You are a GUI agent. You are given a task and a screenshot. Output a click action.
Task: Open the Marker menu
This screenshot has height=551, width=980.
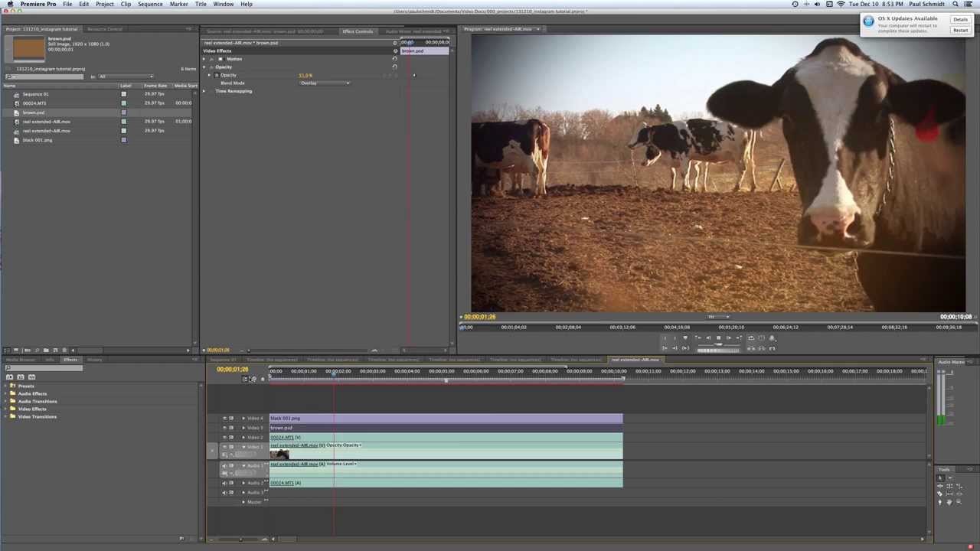(178, 4)
